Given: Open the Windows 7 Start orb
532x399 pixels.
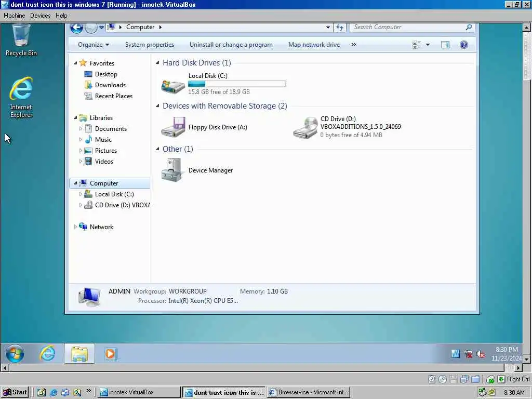Looking at the screenshot, I should (x=15, y=353).
